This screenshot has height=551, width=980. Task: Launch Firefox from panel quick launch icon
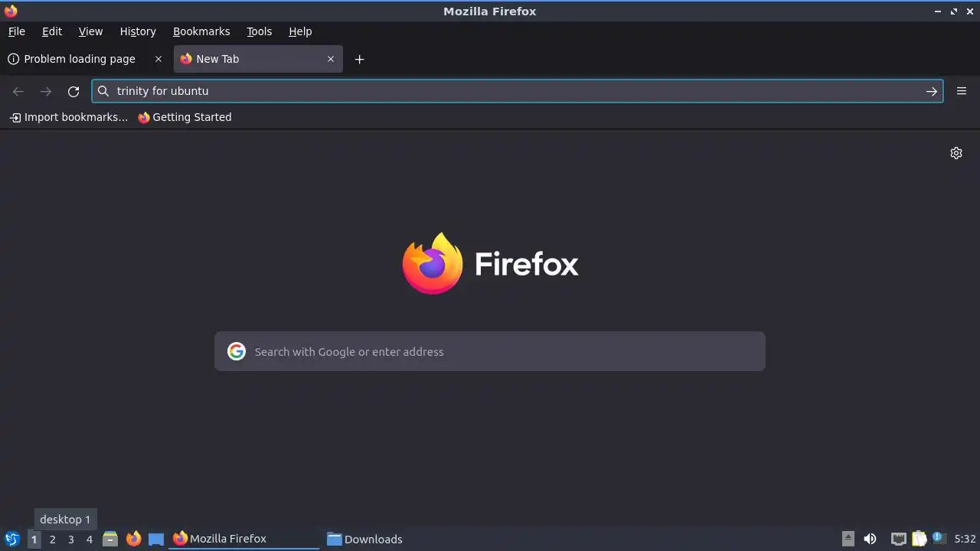(133, 539)
